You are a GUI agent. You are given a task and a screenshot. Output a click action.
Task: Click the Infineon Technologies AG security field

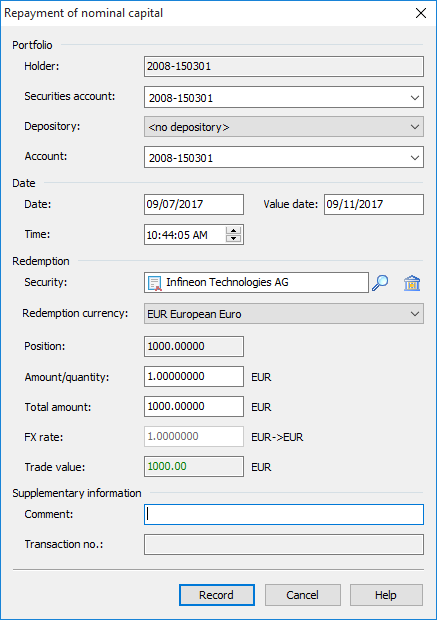point(256,283)
